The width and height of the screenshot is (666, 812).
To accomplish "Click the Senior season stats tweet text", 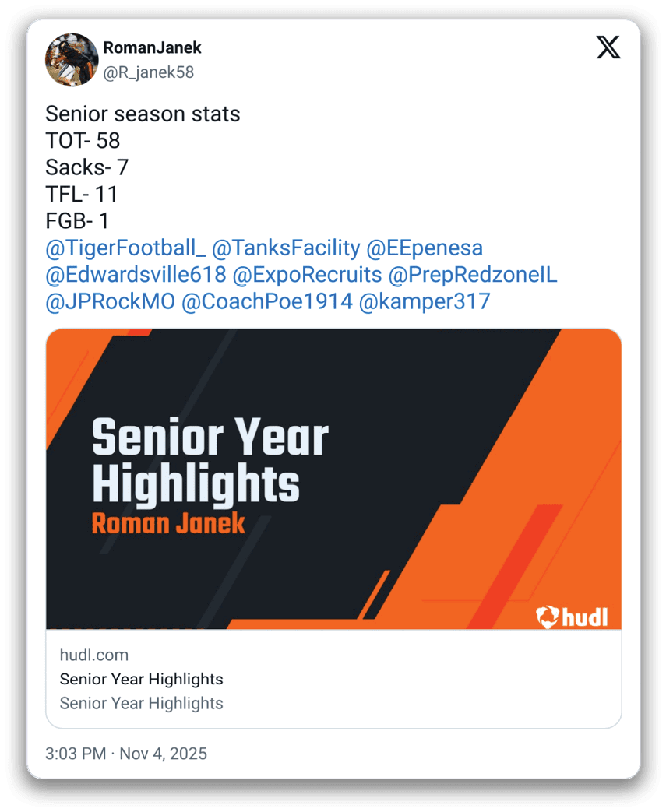I will 143,114.
